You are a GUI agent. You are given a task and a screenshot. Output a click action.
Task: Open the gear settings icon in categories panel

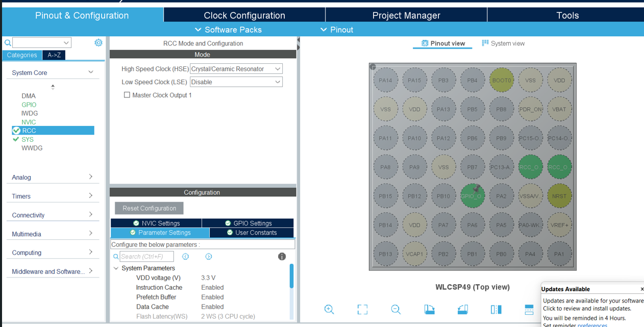click(98, 43)
